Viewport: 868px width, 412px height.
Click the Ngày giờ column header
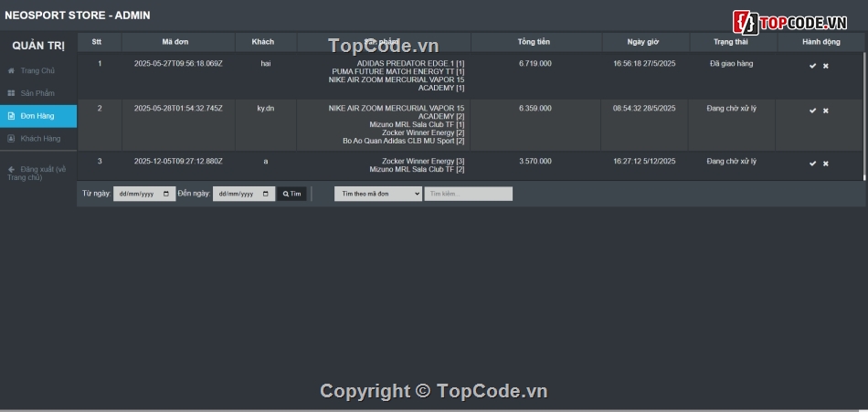645,42
